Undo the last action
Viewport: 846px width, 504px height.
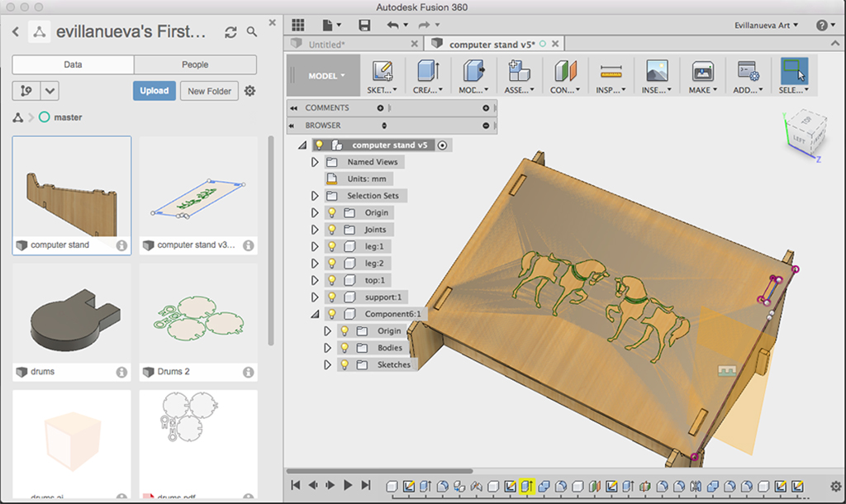pos(392,25)
